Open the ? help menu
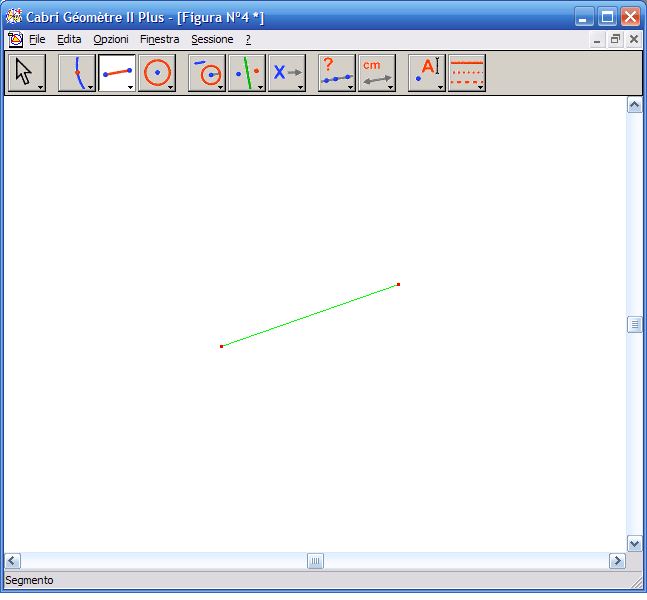647x600 pixels. click(x=248, y=40)
